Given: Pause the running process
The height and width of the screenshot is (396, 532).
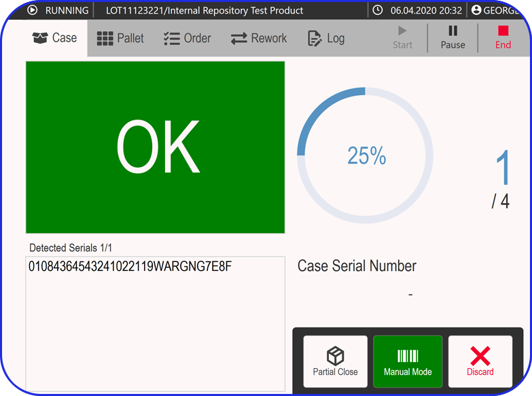Looking at the screenshot, I should (453, 37).
